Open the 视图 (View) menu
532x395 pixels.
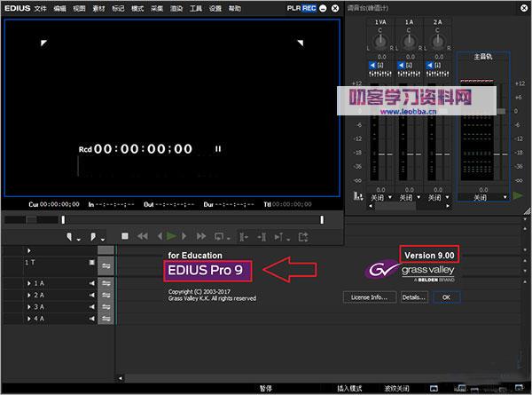pos(80,9)
